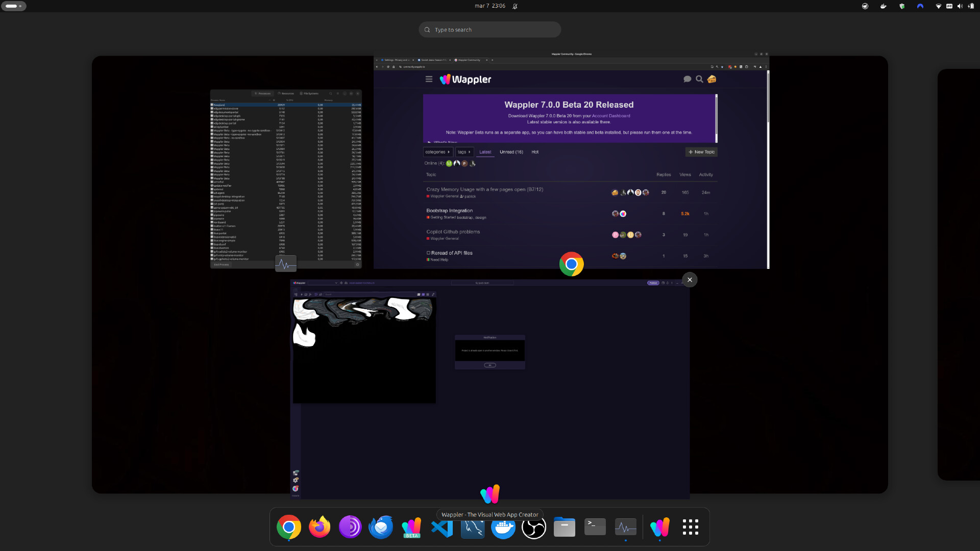Click the Docker whale tray icon
The image size is (980, 551).
click(x=884, y=6)
